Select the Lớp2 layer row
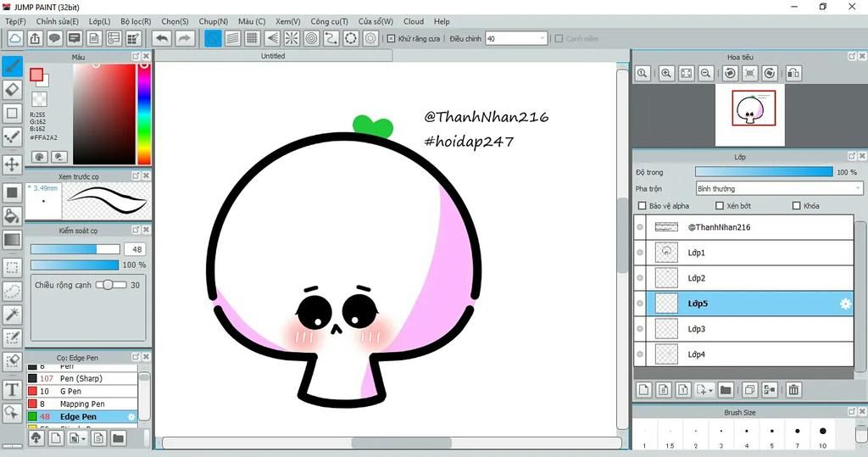The height and width of the screenshot is (457, 868). tap(743, 278)
